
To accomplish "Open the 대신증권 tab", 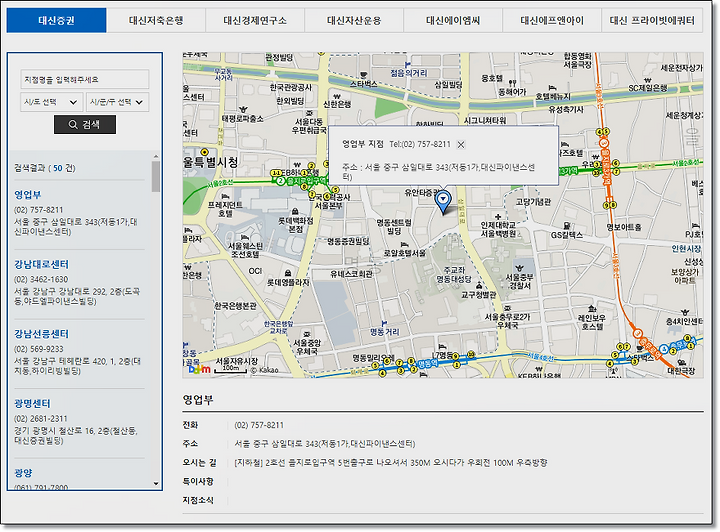I will (x=56, y=21).
